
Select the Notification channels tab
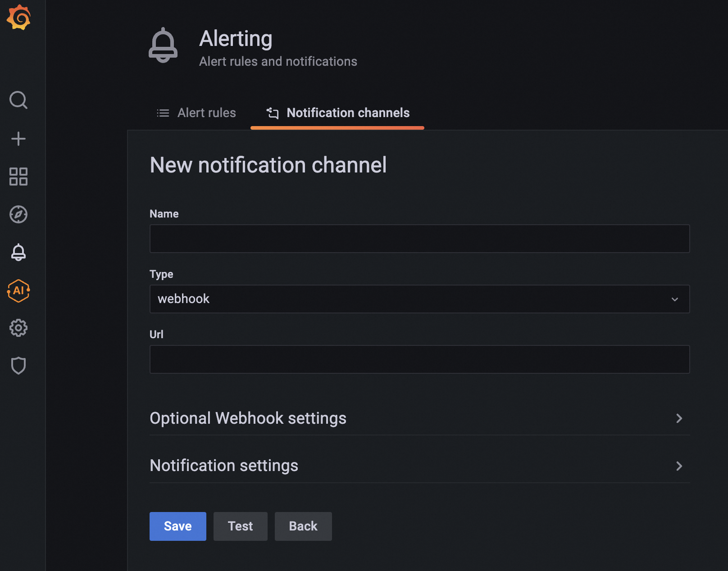(x=337, y=113)
